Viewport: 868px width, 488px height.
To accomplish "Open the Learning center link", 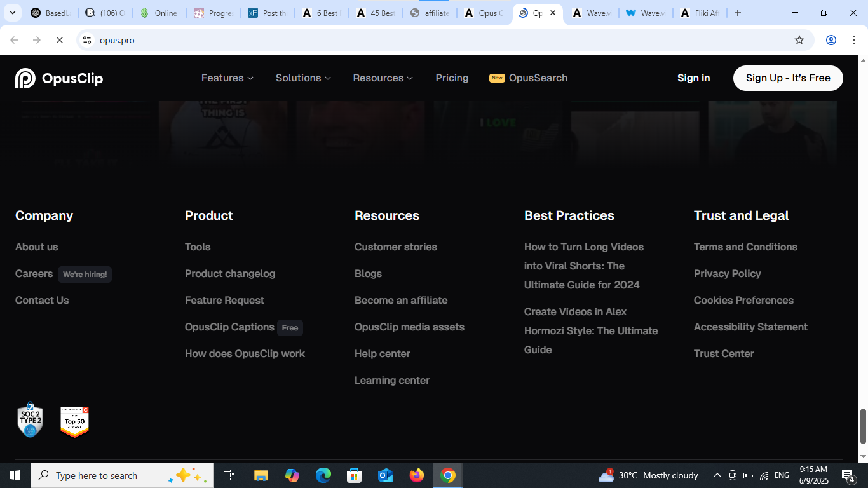I will 392,381.
